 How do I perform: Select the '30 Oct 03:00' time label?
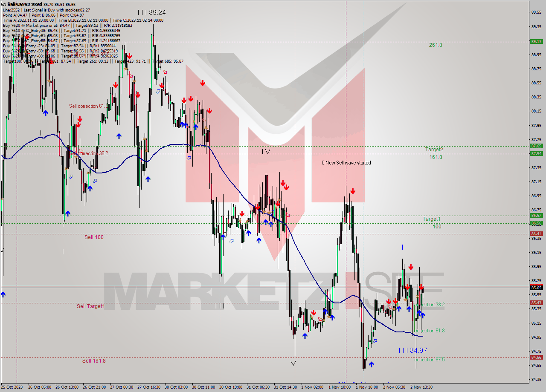[x=176, y=387]
